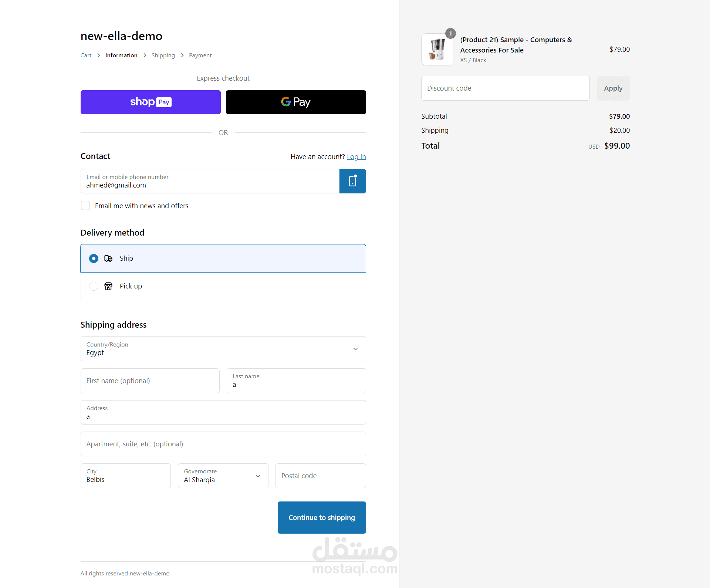
Task: Click the product thumbnail image
Action: pyautogui.click(x=437, y=50)
